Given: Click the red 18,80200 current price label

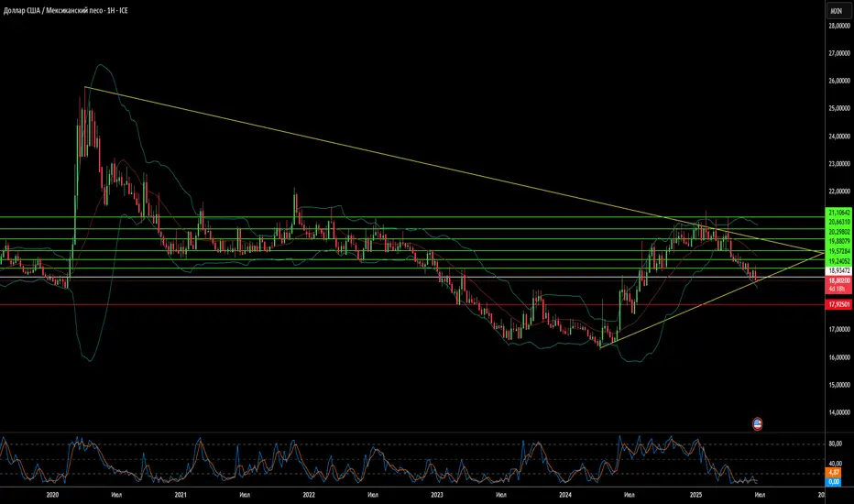Looking at the screenshot, I should click(839, 280).
